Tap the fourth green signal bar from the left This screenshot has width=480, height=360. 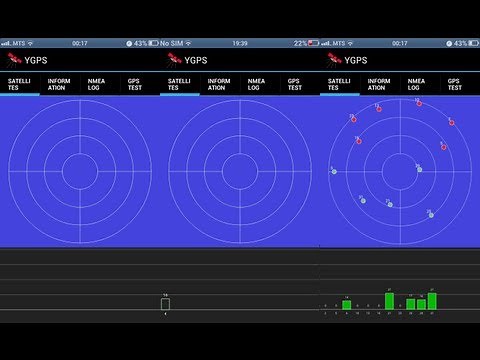coord(421,305)
